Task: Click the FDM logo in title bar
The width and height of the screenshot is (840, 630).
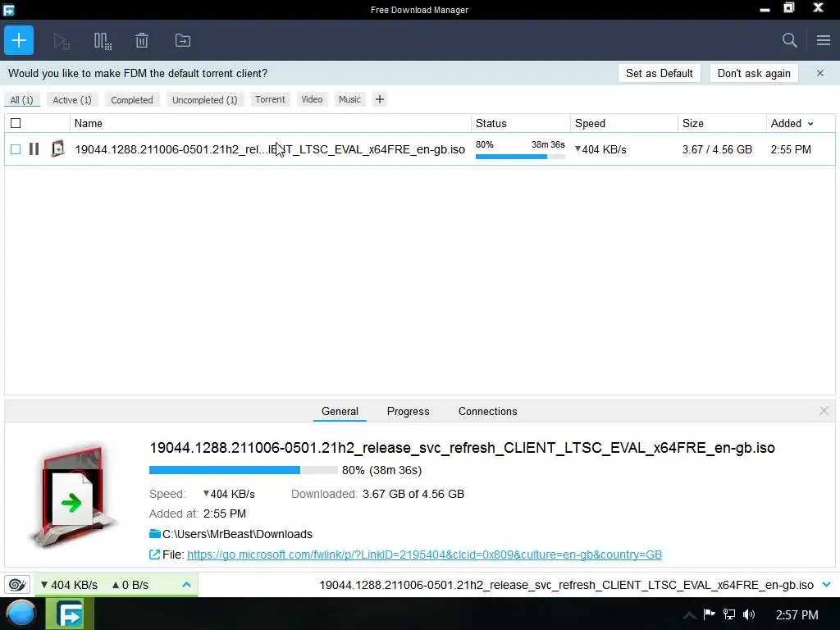Action: tap(8, 10)
